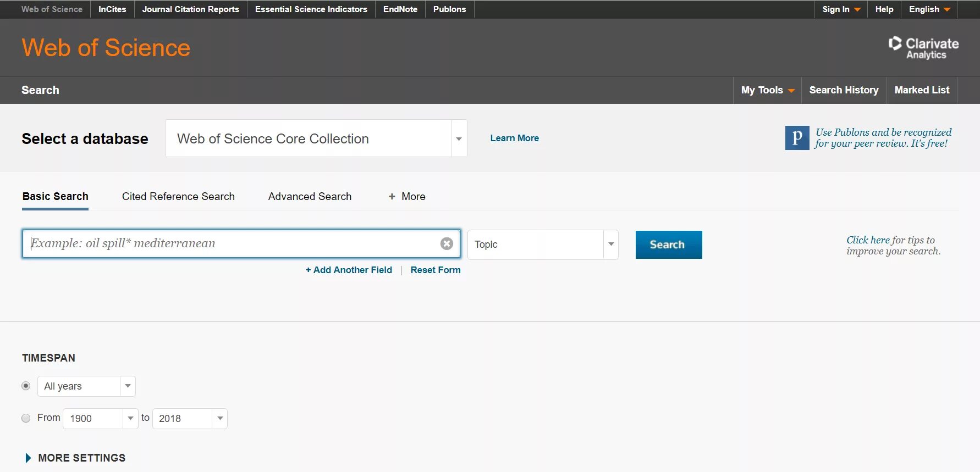Click the Web of Science orange title

point(106,48)
